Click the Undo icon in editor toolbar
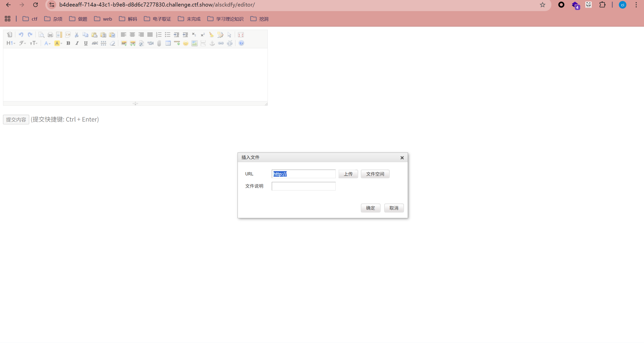Image resolution: width=644 pixels, height=343 pixels. pyautogui.click(x=21, y=35)
